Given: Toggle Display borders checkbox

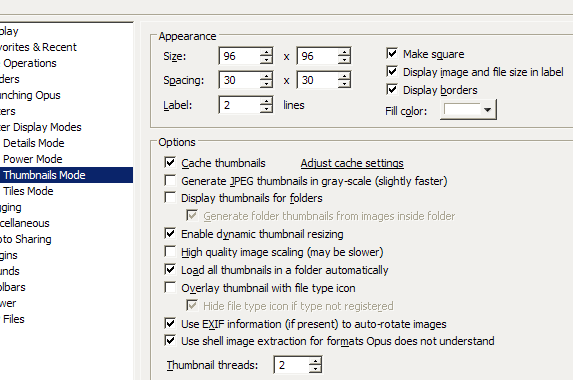Looking at the screenshot, I should pyautogui.click(x=392, y=89).
